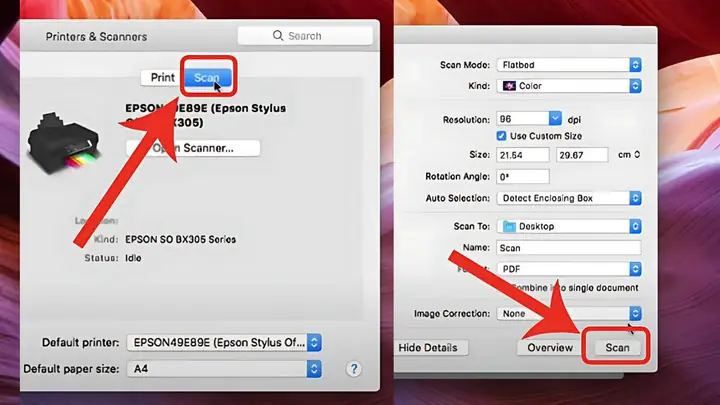The height and width of the screenshot is (405, 720).
Task: Click the EPSON SO BX305 Series kind text
Action: (x=180, y=239)
